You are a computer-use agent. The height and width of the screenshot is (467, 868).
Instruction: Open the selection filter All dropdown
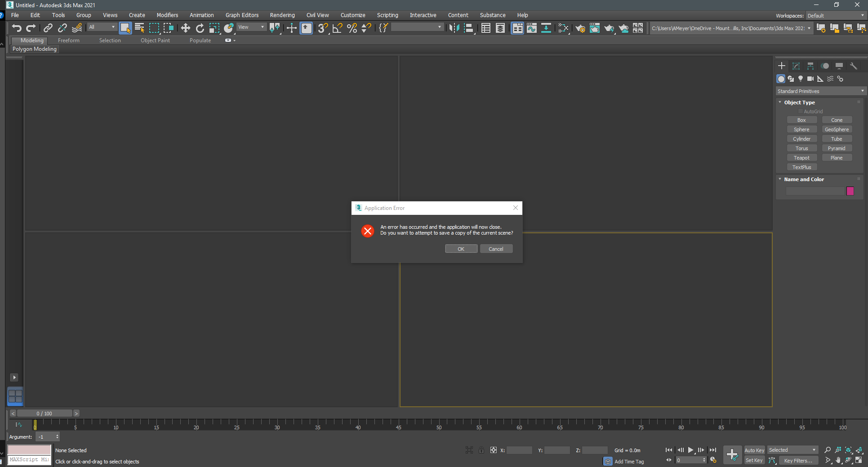pos(102,27)
